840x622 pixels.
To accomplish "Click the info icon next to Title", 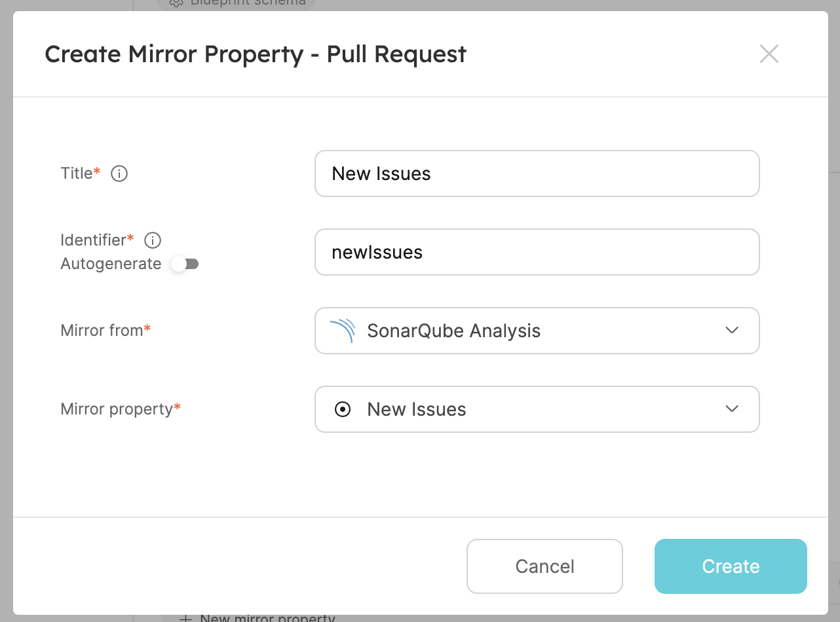I will click(x=119, y=174).
